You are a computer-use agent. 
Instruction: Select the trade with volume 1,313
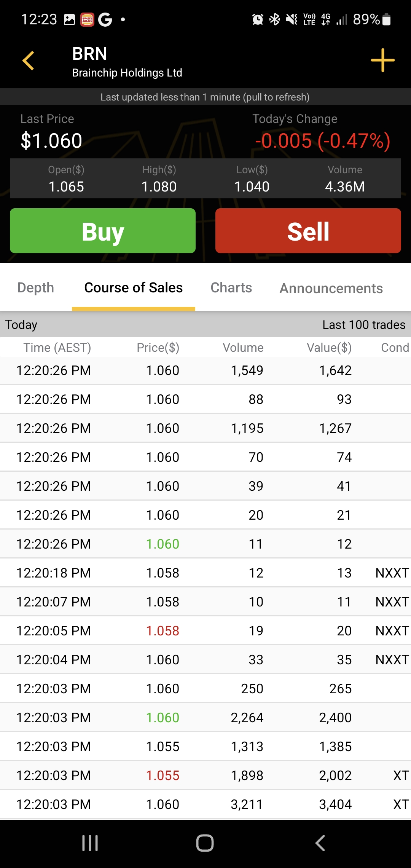(205, 747)
